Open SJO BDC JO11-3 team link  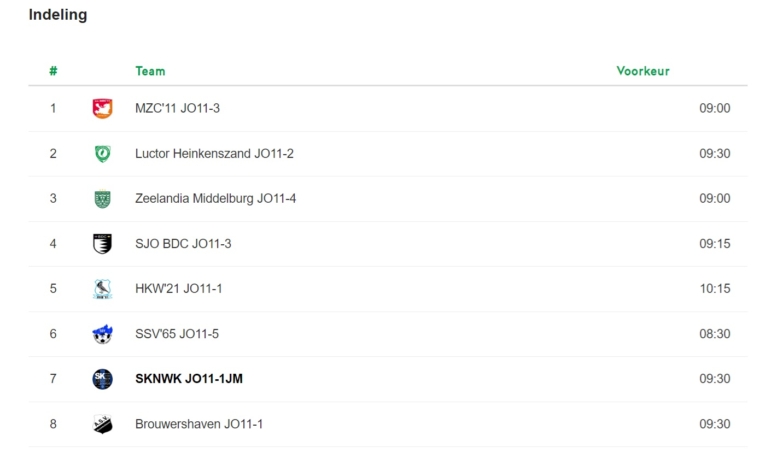183,244
